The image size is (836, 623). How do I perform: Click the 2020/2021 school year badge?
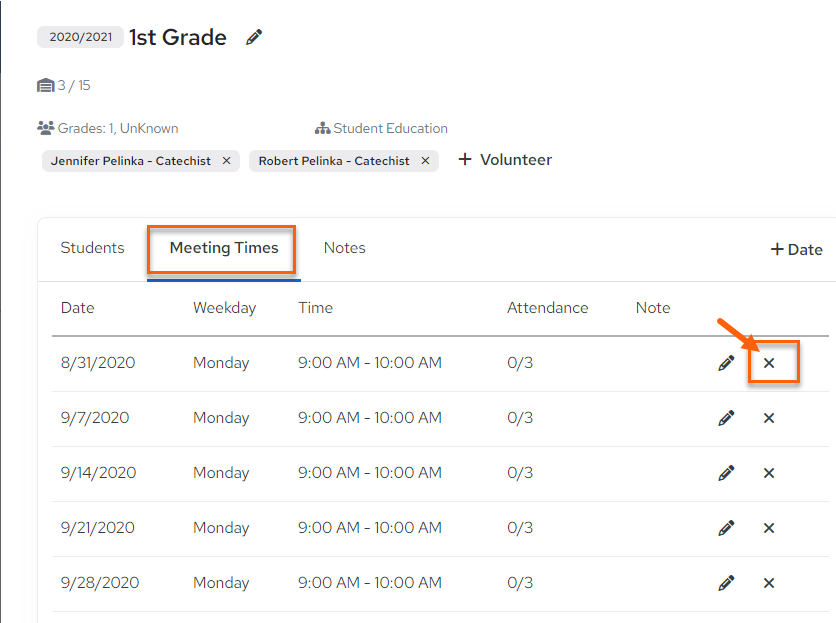[81, 37]
